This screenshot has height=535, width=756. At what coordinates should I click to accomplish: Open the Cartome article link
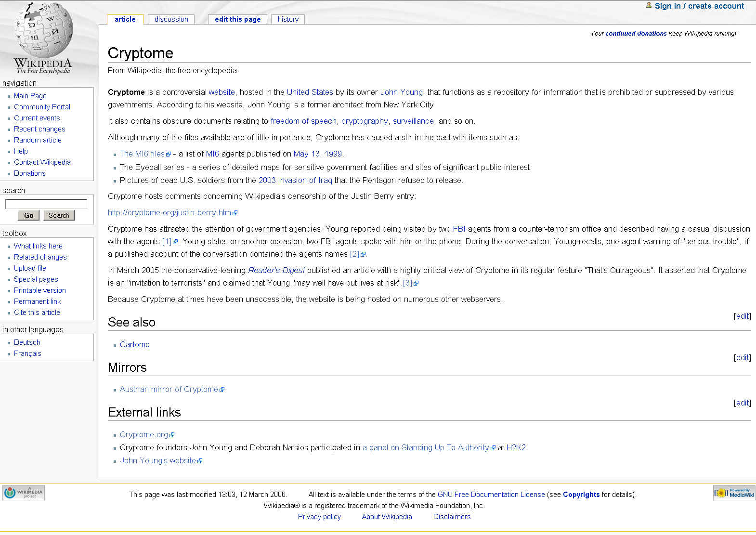(134, 344)
